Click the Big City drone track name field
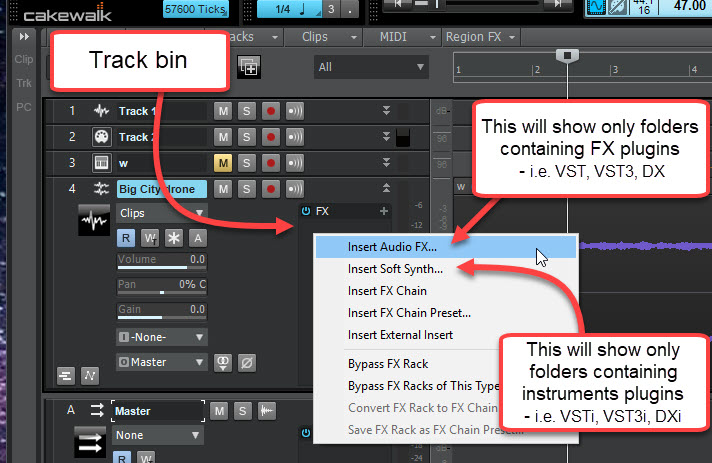The image size is (712, 463). coord(162,189)
